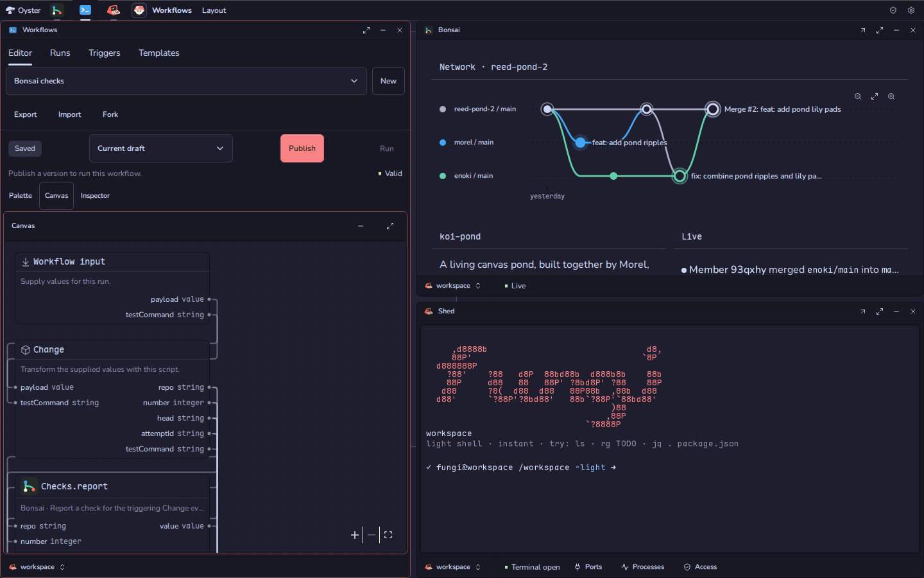The width and height of the screenshot is (924, 578).
Task: Select the 'fix: combine pond ripples' commit node
Action: coord(680,176)
